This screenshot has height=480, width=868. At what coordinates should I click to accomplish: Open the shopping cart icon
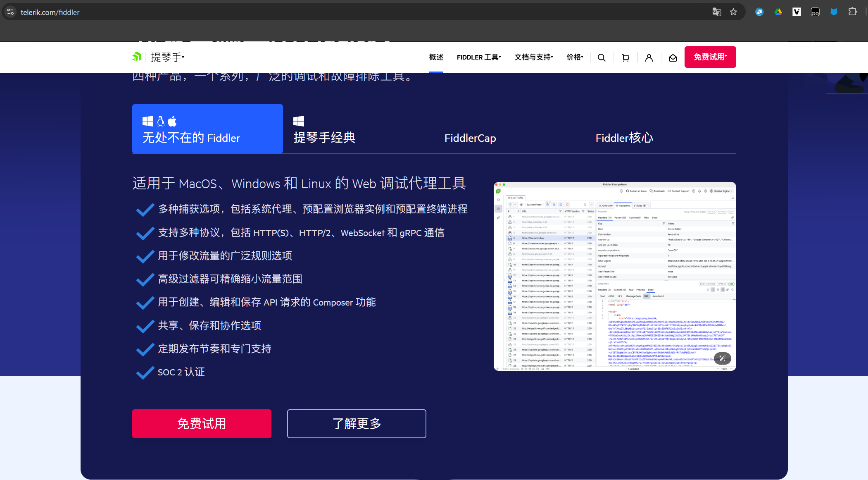pyautogui.click(x=625, y=57)
